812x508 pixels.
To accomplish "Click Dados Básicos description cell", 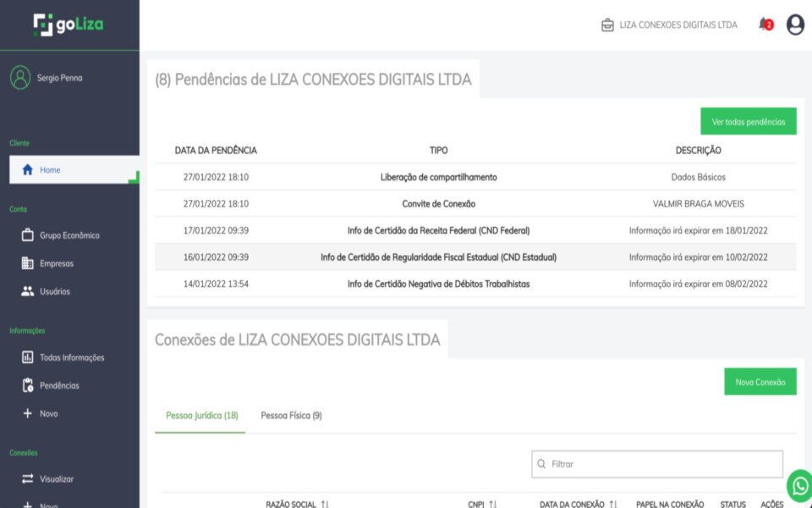I will tap(698, 177).
